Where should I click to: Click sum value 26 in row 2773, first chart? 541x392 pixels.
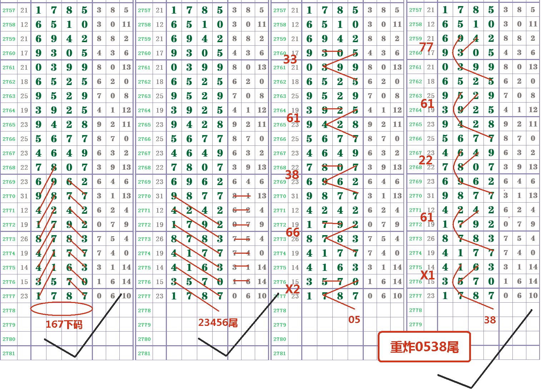coord(24,239)
